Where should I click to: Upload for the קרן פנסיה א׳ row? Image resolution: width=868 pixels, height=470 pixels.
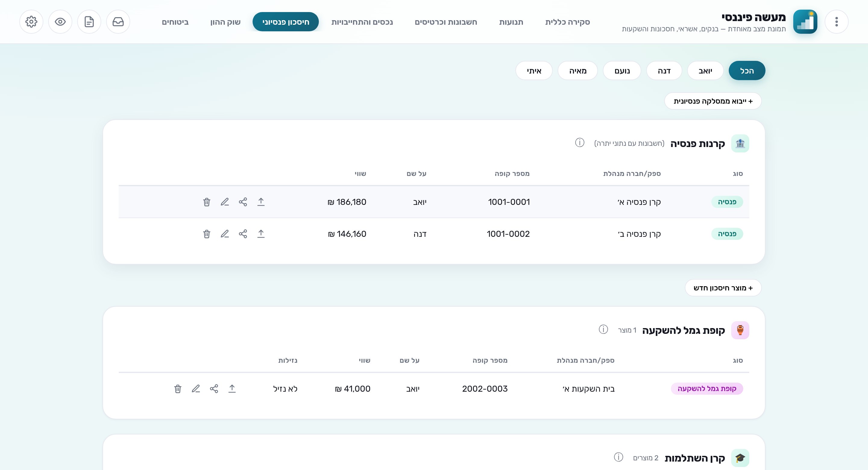(x=261, y=202)
